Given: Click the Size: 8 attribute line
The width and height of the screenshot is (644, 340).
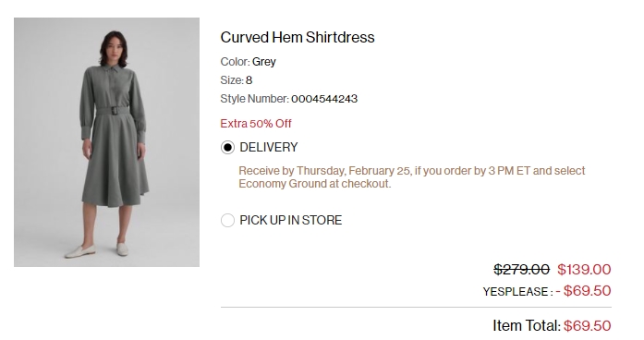Looking at the screenshot, I should point(237,80).
